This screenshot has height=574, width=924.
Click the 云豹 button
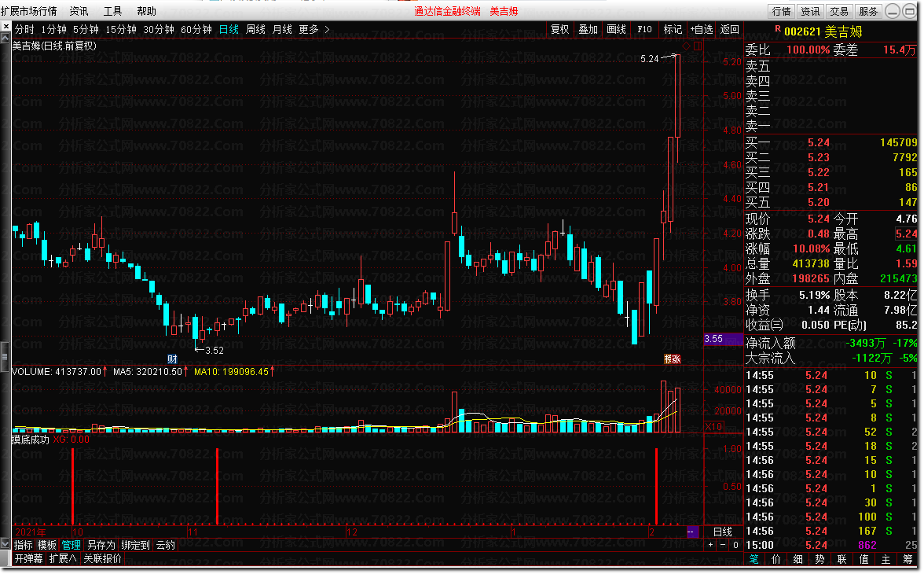click(166, 545)
